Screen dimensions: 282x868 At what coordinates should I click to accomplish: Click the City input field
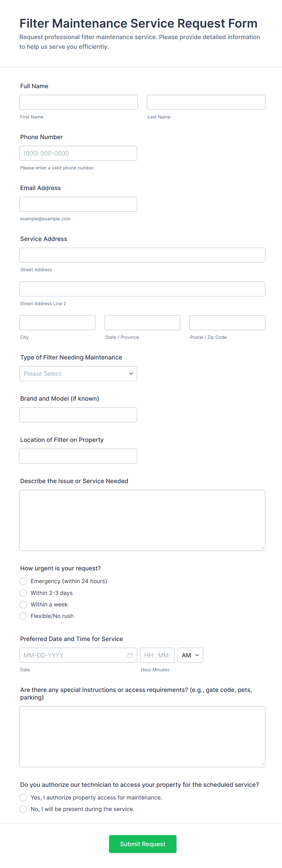57,323
